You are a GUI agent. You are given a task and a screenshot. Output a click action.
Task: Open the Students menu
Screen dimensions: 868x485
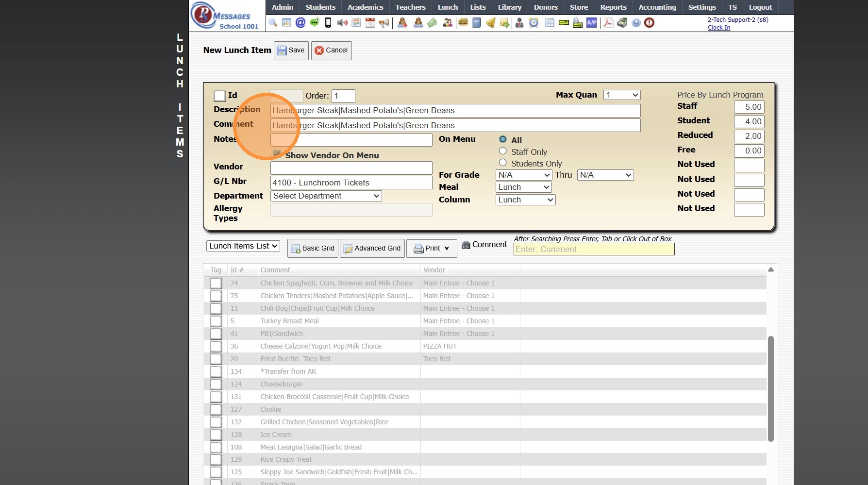(x=320, y=7)
